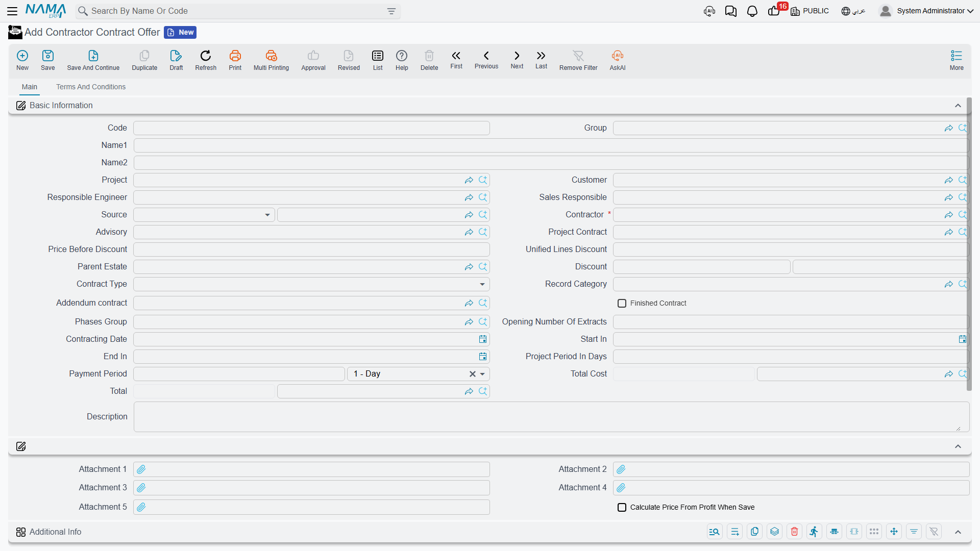Click the NAMA ERP logo
The image size is (980, 551).
coord(45,11)
